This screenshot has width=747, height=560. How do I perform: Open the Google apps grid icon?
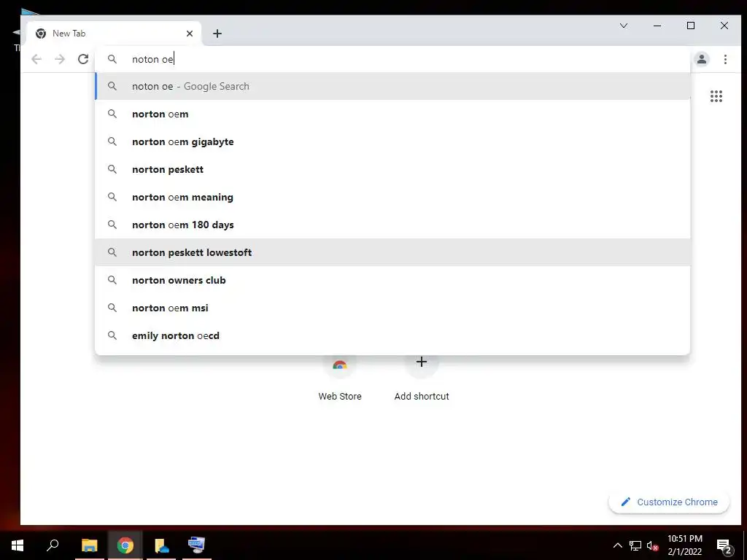pos(716,96)
